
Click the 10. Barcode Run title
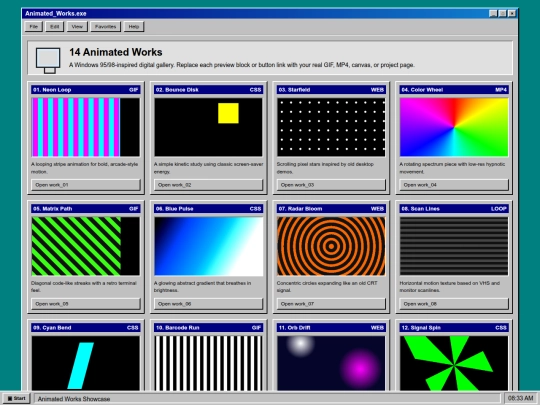point(178,328)
